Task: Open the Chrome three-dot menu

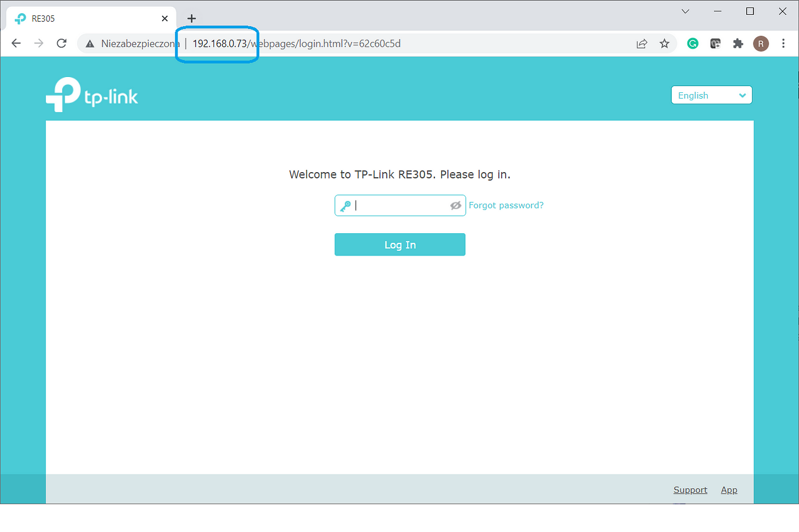Action: click(783, 43)
